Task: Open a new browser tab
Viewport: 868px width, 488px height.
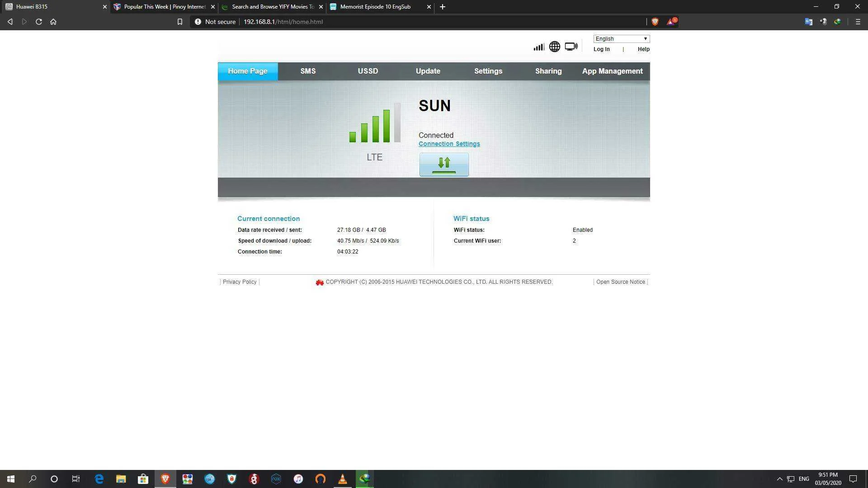Action: (443, 7)
